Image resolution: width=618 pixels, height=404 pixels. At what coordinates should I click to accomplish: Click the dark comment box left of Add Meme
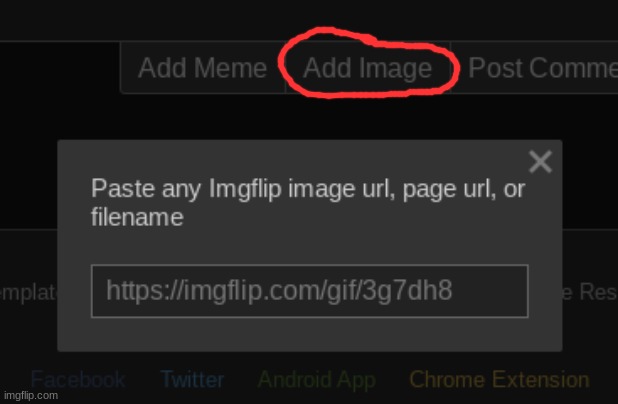[60, 68]
